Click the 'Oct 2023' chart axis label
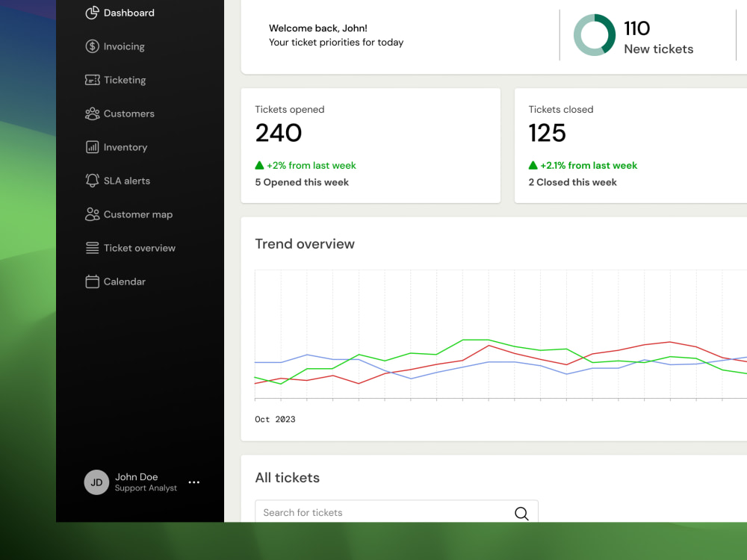Screen dimensions: 747x560 coord(275,419)
